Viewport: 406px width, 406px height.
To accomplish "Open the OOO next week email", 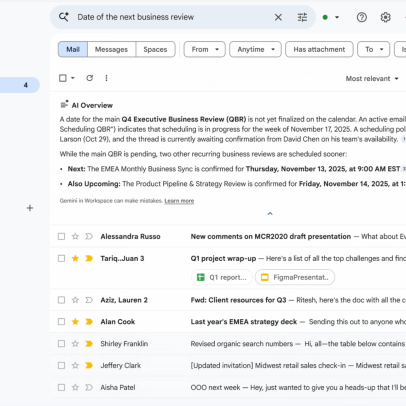I will pos(228,387).
